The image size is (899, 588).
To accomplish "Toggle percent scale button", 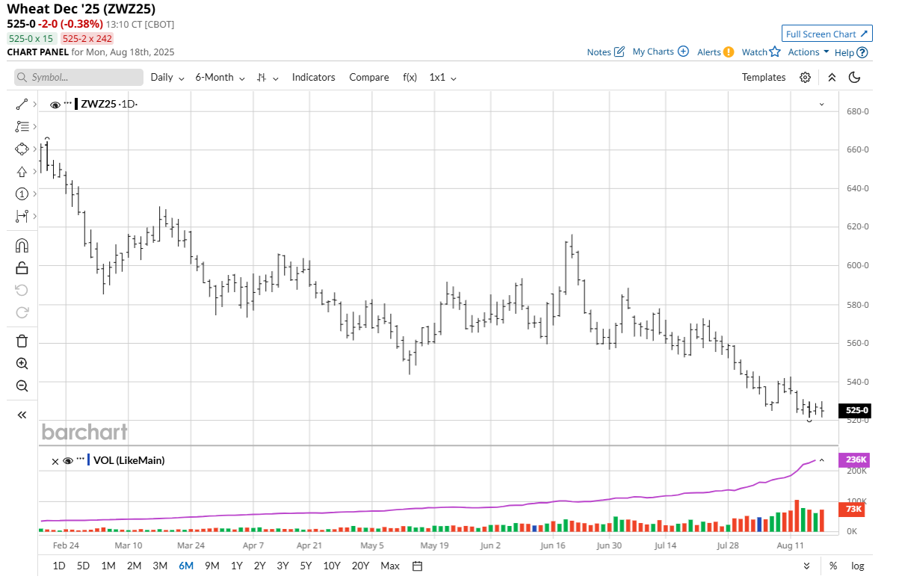I will tap(833, 566).
